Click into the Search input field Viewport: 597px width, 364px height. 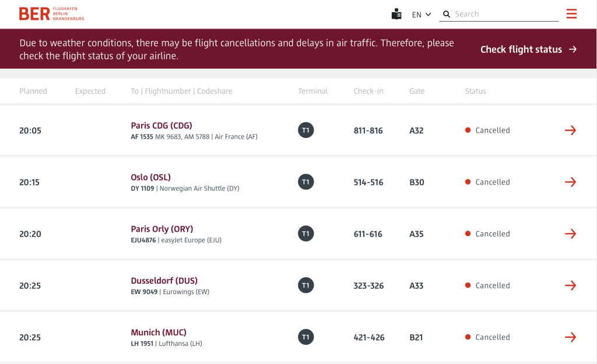point(505,15)
